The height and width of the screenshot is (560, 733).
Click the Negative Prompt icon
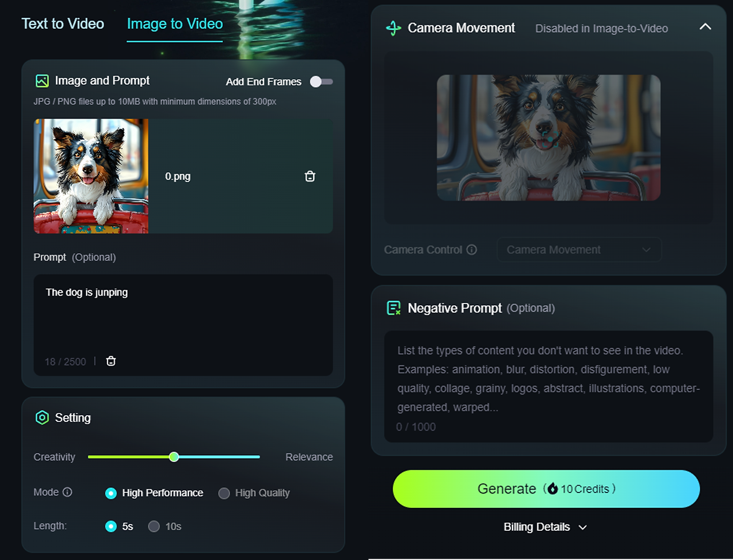393,308
